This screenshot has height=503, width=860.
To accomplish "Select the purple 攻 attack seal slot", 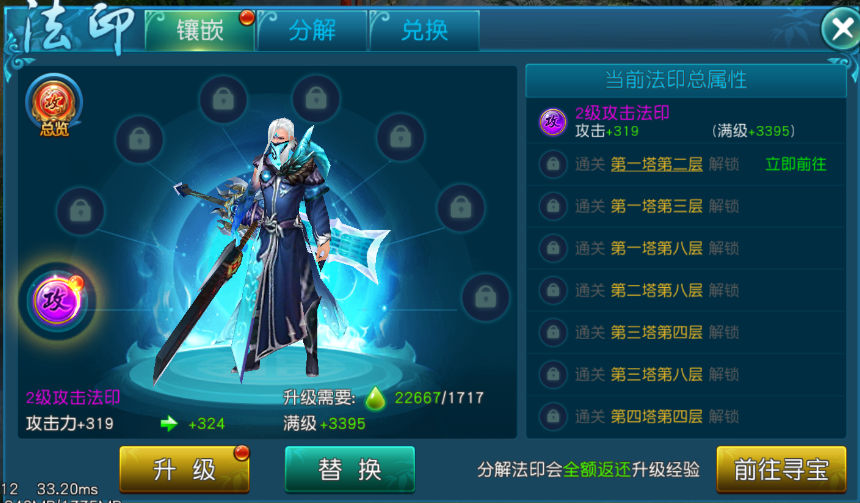I will click(58, 301).
